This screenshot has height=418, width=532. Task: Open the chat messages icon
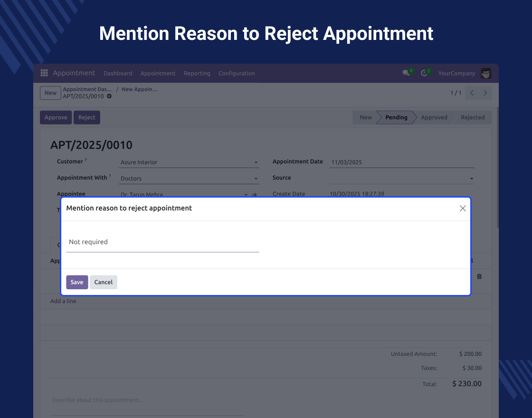(x=406, y=73)
